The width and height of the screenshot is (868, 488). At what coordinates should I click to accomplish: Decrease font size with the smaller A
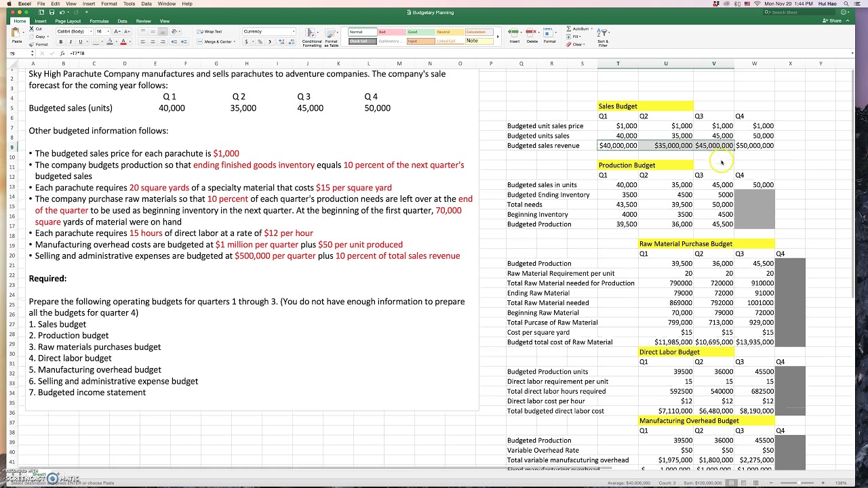(x=127, y=31)
